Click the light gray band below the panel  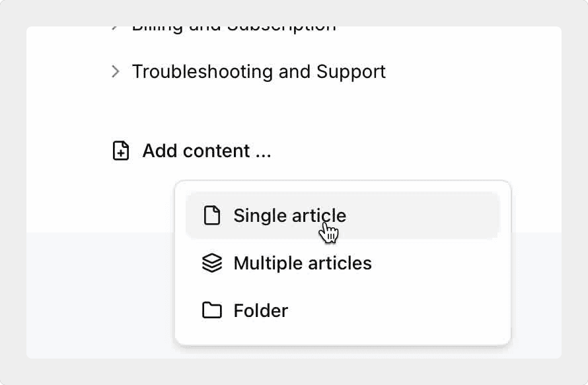99,297
